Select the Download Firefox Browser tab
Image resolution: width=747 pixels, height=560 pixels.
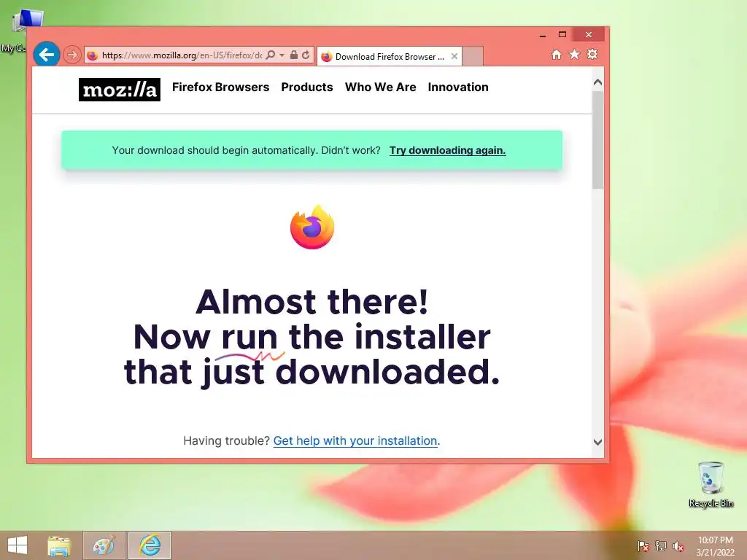pos(390,57)
